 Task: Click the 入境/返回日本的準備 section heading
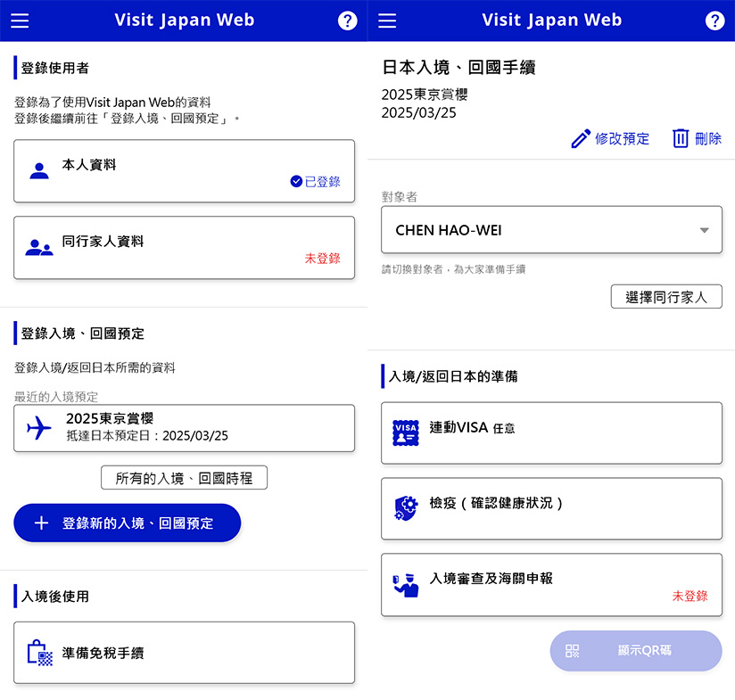[x=453, y=376]
